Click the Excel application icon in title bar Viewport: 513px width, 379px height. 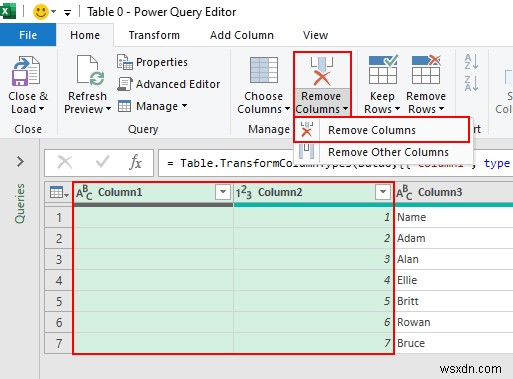pyautogui.click(x=8, y=12)
